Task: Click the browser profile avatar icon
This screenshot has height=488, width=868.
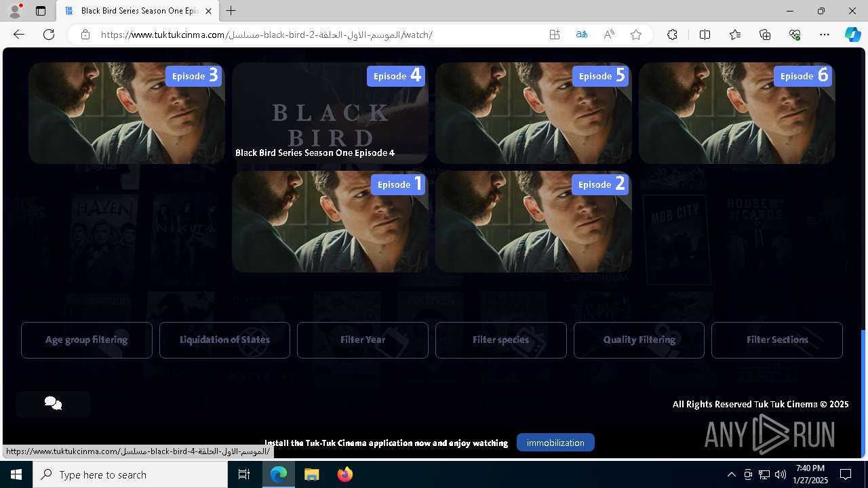Action: coord(15,11)
